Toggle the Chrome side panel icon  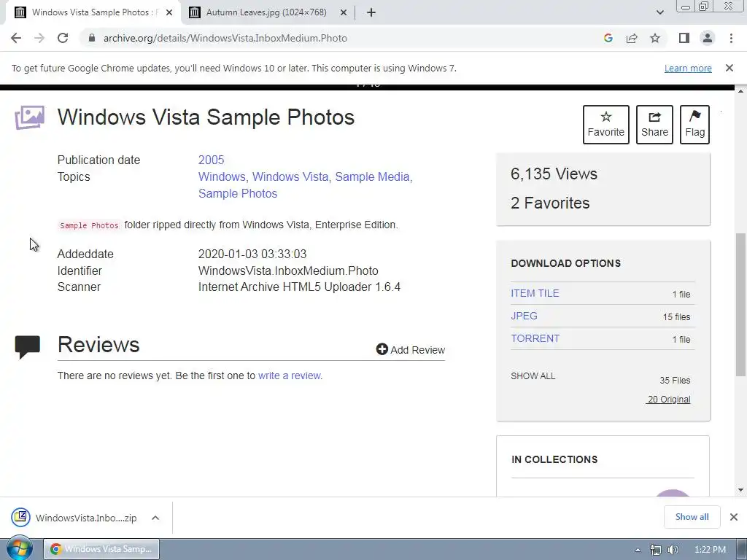point(684,38)
